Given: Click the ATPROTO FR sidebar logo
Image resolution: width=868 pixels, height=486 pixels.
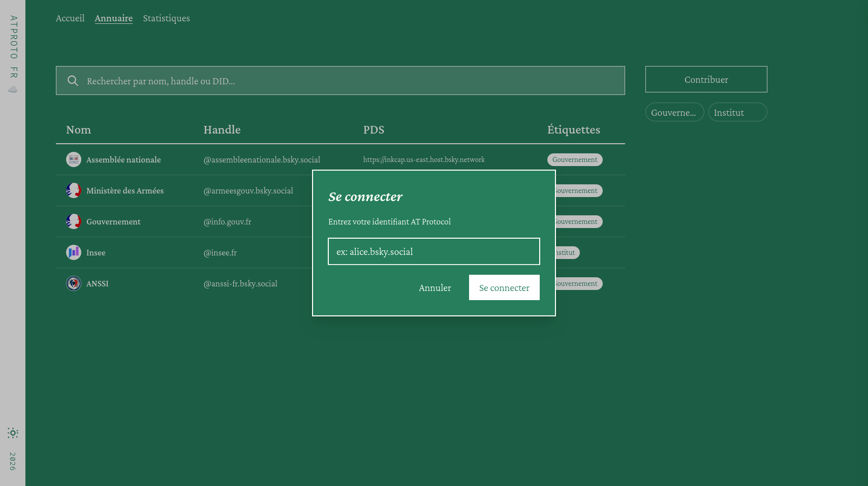Looking at the screenshot, I should (x=13, y=46).
